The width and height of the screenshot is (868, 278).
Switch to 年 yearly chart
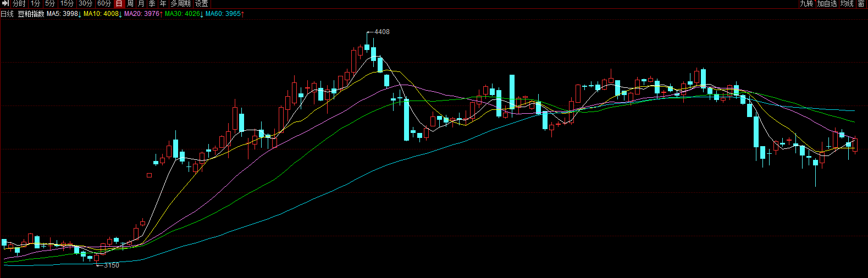[x=163, y=3]
